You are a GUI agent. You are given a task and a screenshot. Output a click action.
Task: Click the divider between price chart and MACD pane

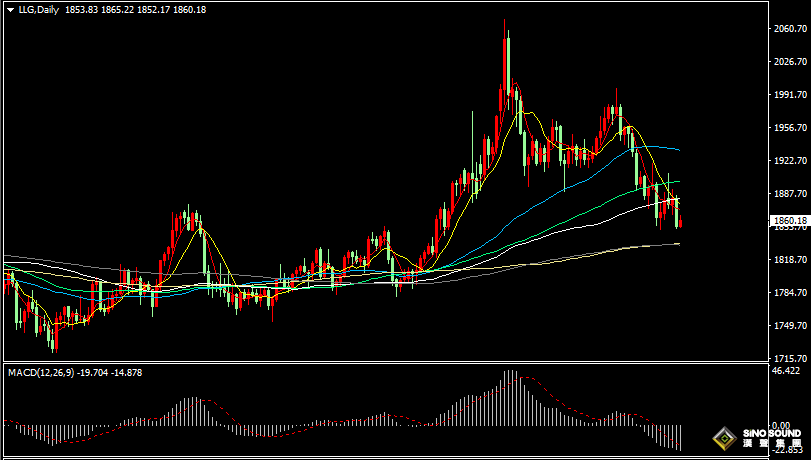[385, 362]
